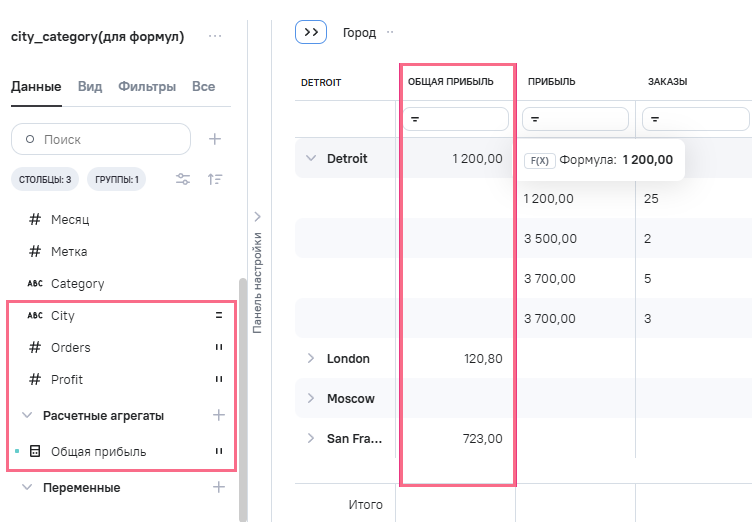Switch to the Вид tab
The width and height of the screenshot is (752, 522).
[90, 87]
